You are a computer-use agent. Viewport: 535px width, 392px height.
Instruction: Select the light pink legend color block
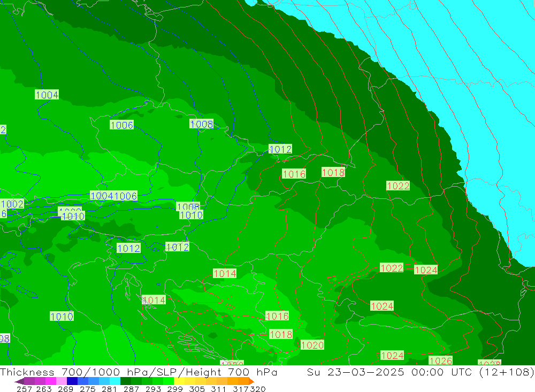62,381
